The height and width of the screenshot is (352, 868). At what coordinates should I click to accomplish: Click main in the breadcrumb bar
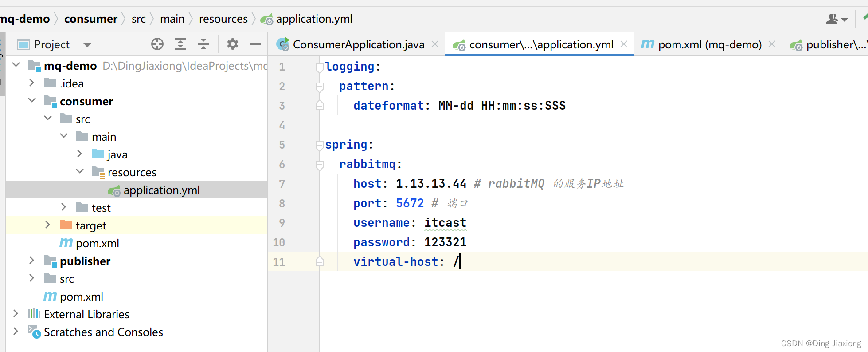172,19
